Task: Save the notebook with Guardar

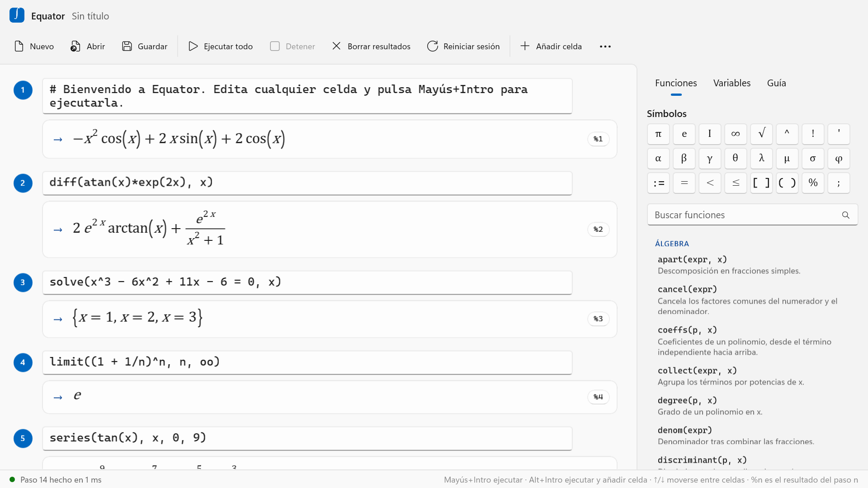Action: [145, 47]
